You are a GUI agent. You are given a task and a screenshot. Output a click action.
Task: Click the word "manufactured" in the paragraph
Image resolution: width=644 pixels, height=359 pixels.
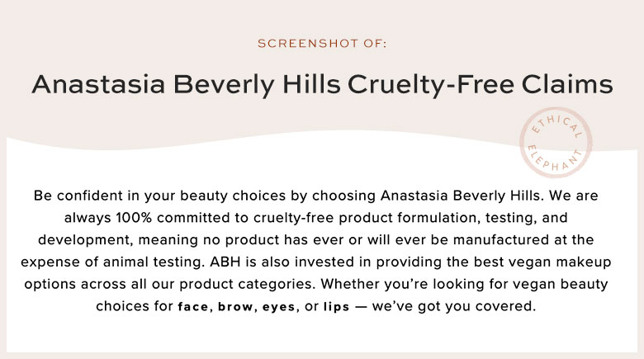[492, 240]
